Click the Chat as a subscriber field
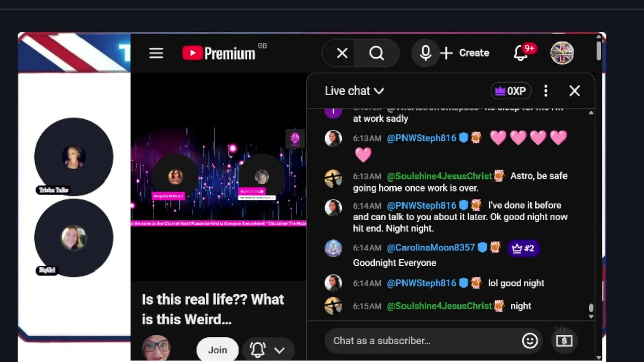This screenshot has height=362, width=644. (423, 341)
